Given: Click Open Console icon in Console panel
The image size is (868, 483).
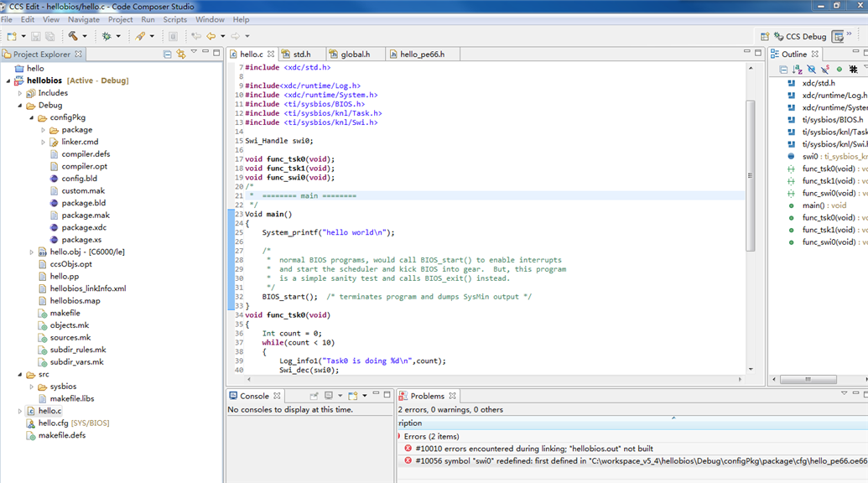Looking at the screenshot, I should 353,396.
